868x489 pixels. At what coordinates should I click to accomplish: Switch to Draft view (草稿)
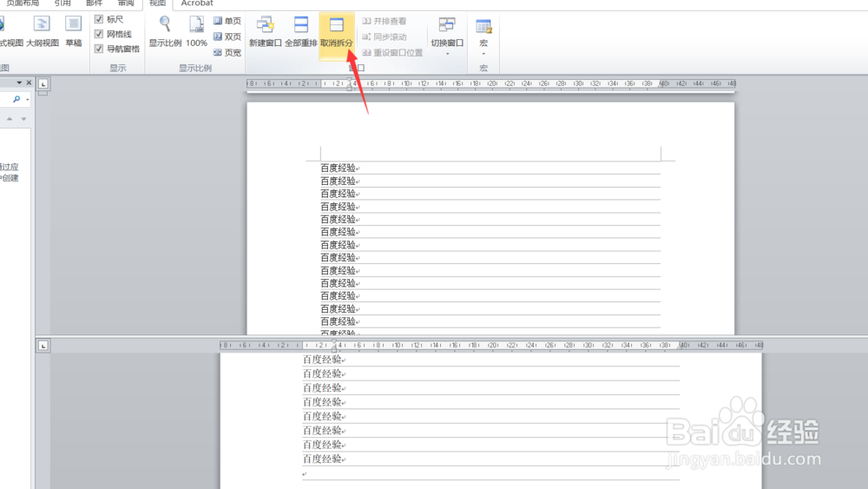point(73,31)
